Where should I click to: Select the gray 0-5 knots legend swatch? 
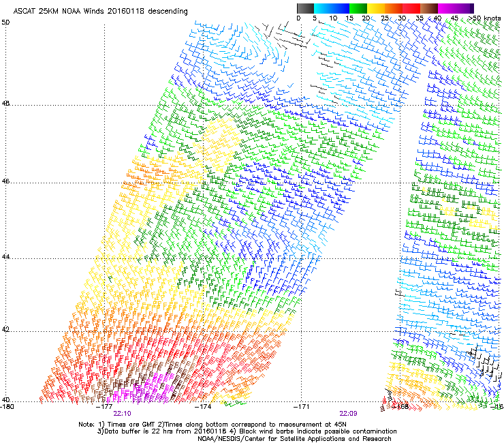[x=305, y=8]
